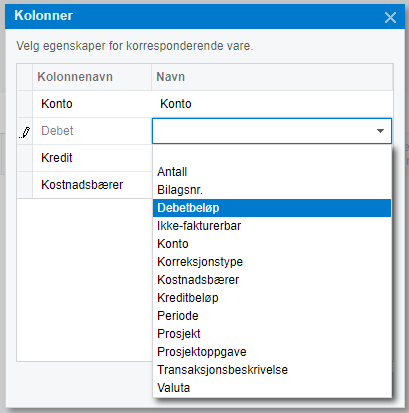Select Kostnadsbærer in the dropdown list
This screenshot has width=409, height=413.
tap(272, 280)
